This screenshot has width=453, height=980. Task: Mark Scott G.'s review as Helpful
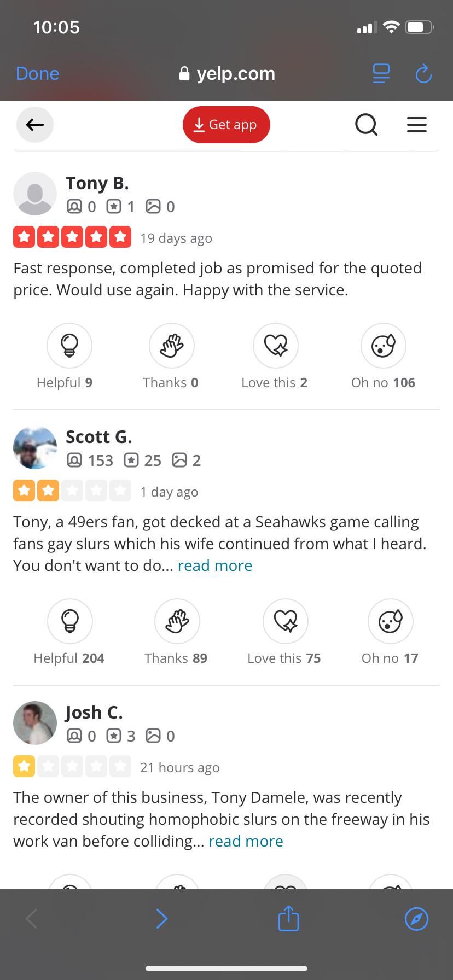70,621
